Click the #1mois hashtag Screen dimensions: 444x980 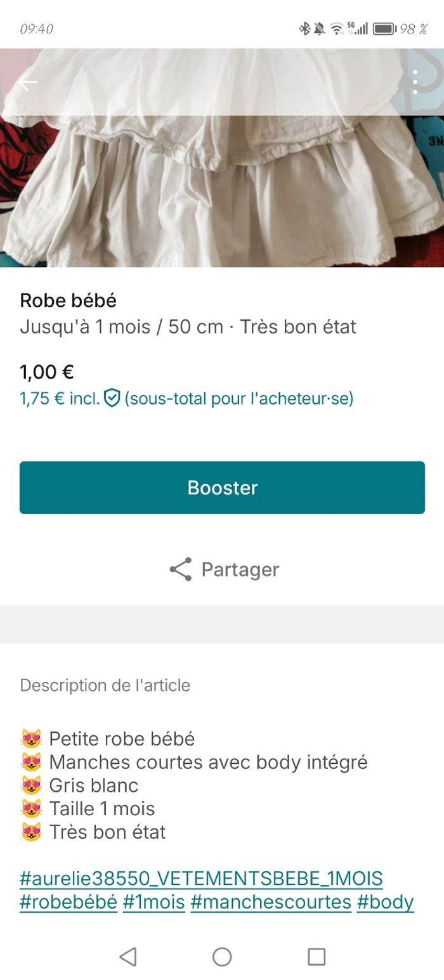pyautogui.click(x=152, y=901)
